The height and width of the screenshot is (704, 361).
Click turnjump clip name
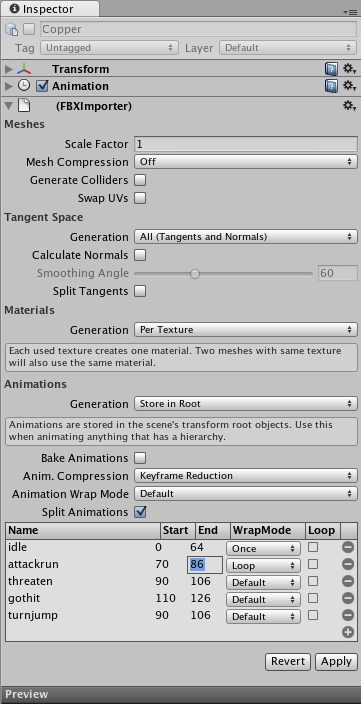33,615
